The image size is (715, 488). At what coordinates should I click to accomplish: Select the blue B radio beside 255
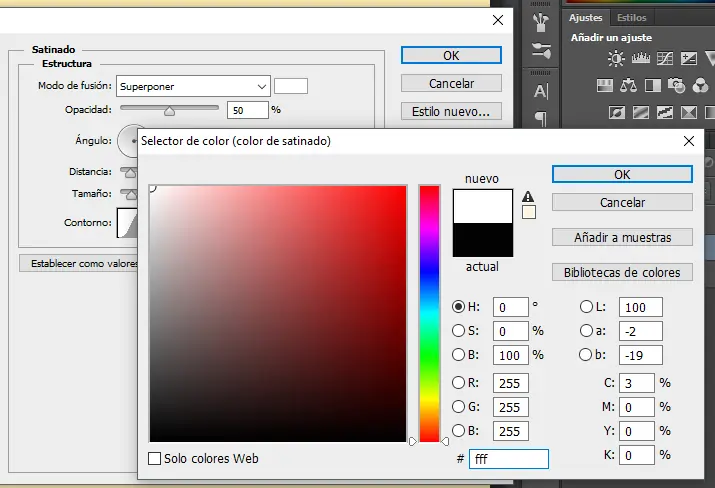(x=458, y=430)
